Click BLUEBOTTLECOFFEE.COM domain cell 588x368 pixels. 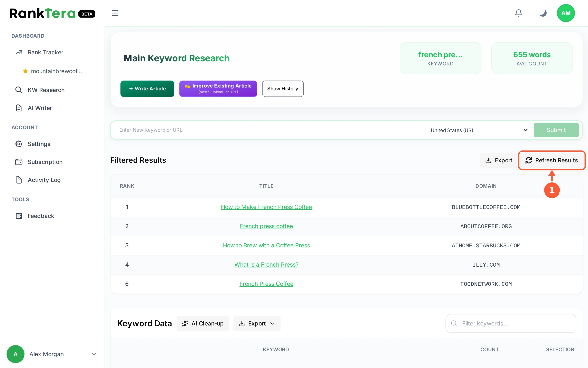486,207
